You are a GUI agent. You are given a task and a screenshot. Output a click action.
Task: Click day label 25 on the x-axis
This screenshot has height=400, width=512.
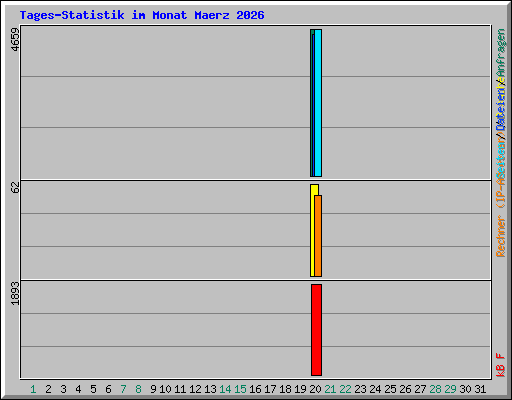pyautogui.click(x=390, y=389)
